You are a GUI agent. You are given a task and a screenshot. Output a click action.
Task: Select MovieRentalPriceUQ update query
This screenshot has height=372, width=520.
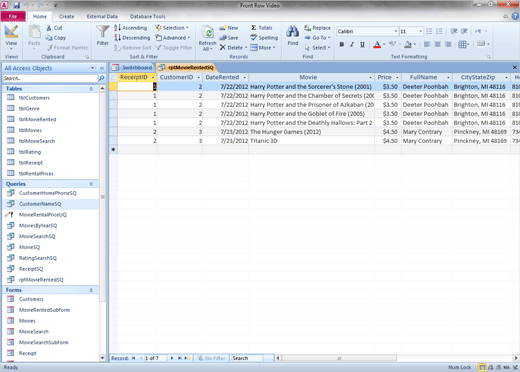coord(43,215)
